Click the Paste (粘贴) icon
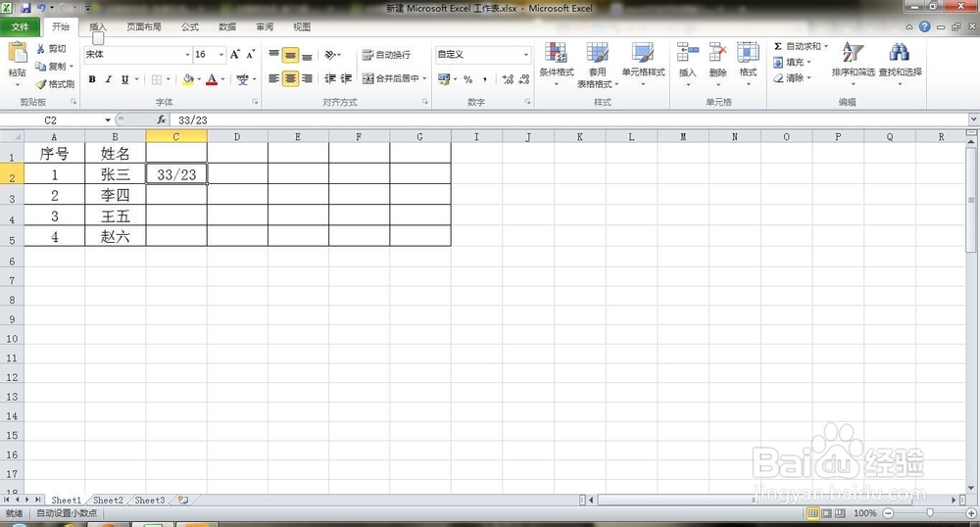This screenshot has height=527, width=980. (x=18, y=54)
